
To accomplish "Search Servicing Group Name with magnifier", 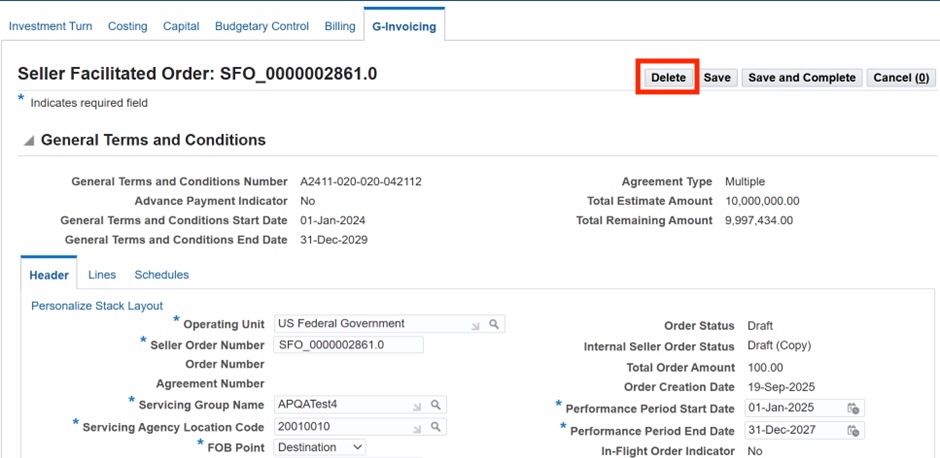I will coord(435,405).
